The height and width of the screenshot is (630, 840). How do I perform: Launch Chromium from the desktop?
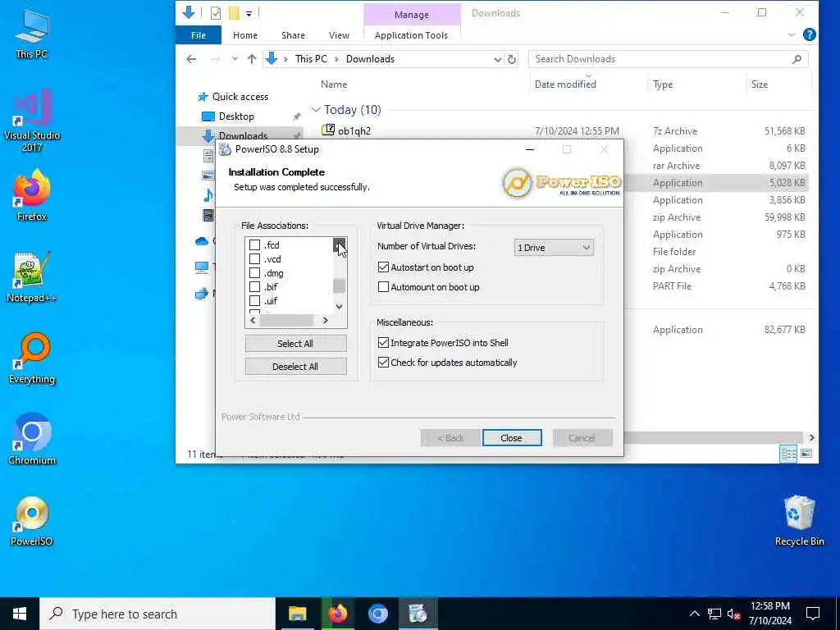point(32,440)
